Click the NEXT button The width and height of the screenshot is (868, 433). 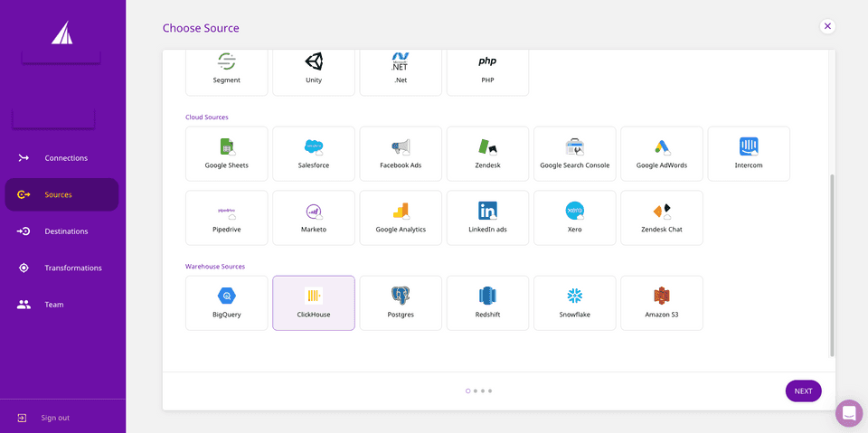(803, 391)
